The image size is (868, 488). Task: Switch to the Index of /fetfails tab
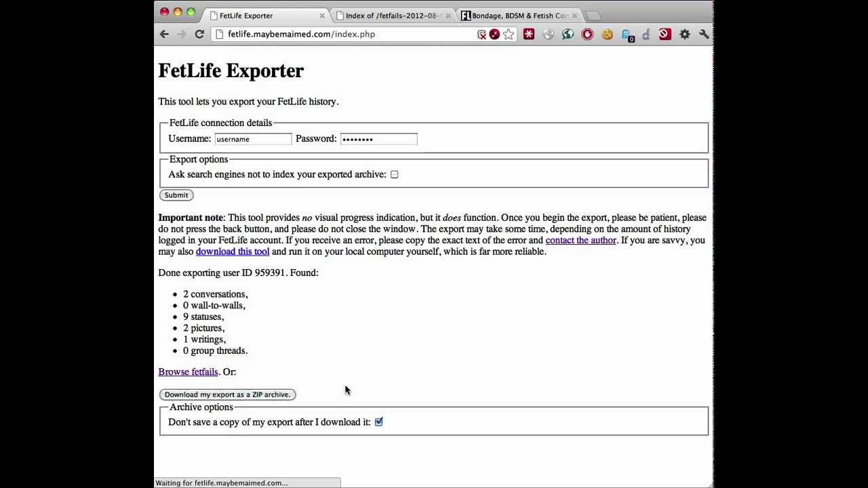(392, 16)
